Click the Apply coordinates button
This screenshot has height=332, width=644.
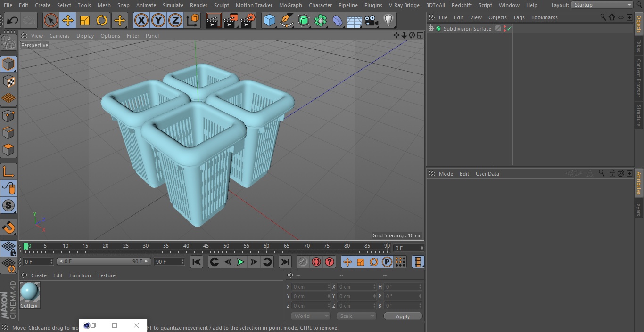[x=403, y=316]
